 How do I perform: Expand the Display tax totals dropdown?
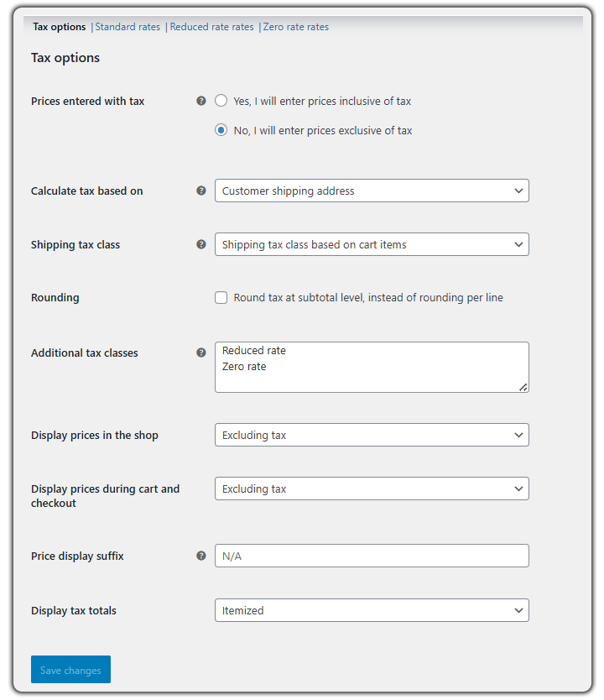tap(372, 610)
